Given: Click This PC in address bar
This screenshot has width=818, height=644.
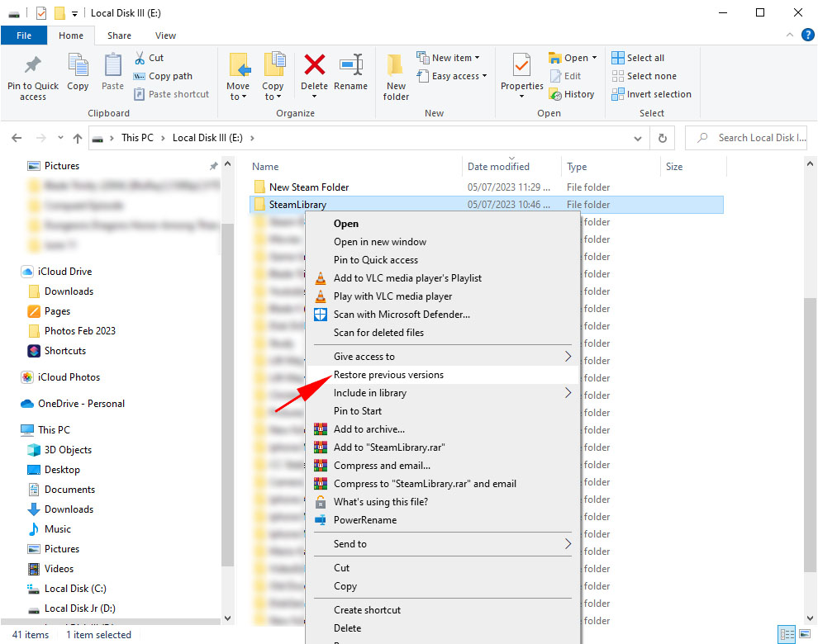Looking at the screenshot, I should coord(137,138).
